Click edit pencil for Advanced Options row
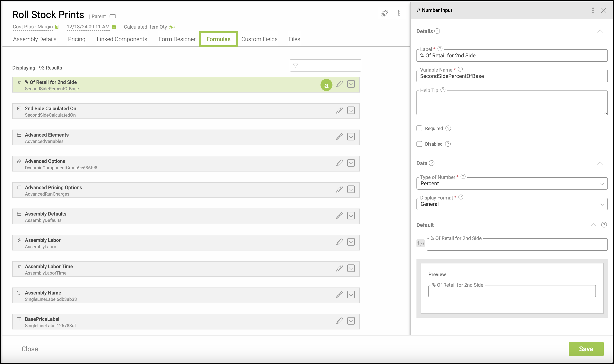Viewport: 614px width, 364px height. point(339,163)
